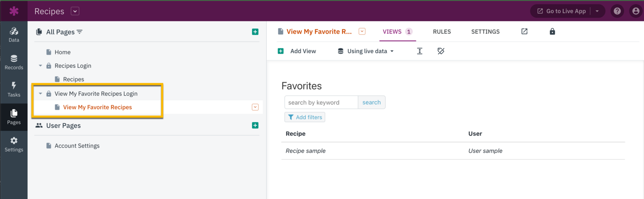Open the Settings section in sidebar

pos(14,145)
